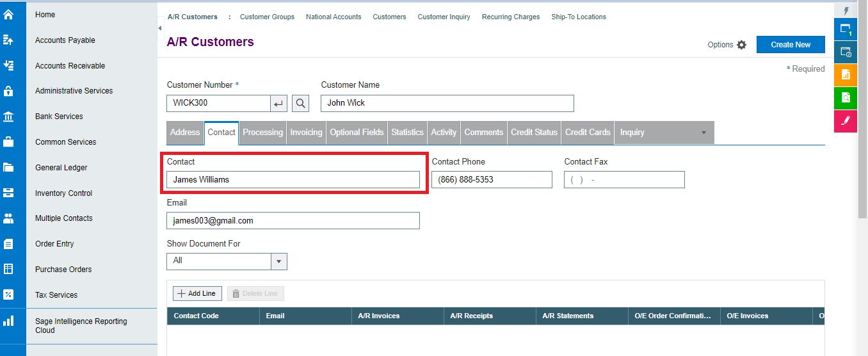
Task: Click the Bank Services building icon
Action: (8, 117)
